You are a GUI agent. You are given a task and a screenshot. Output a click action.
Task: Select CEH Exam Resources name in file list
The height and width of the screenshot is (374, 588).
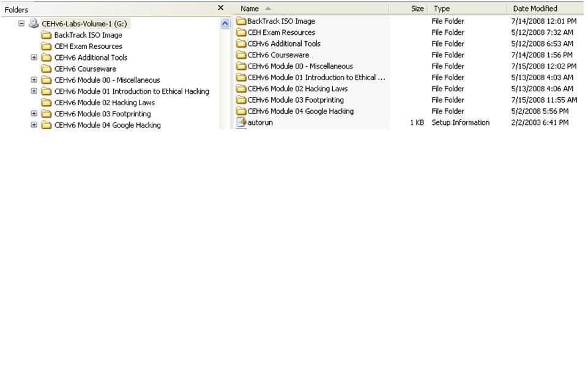[281, 32]
